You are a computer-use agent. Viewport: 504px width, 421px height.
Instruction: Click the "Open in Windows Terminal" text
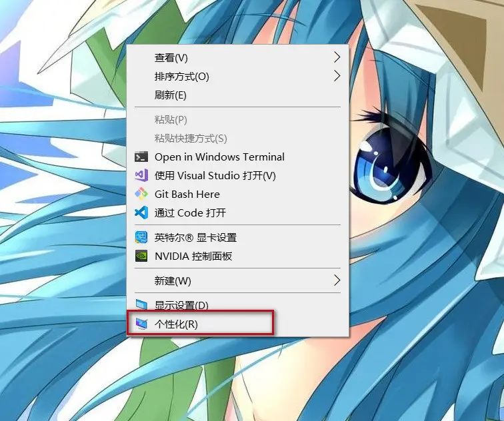(219, 157)
